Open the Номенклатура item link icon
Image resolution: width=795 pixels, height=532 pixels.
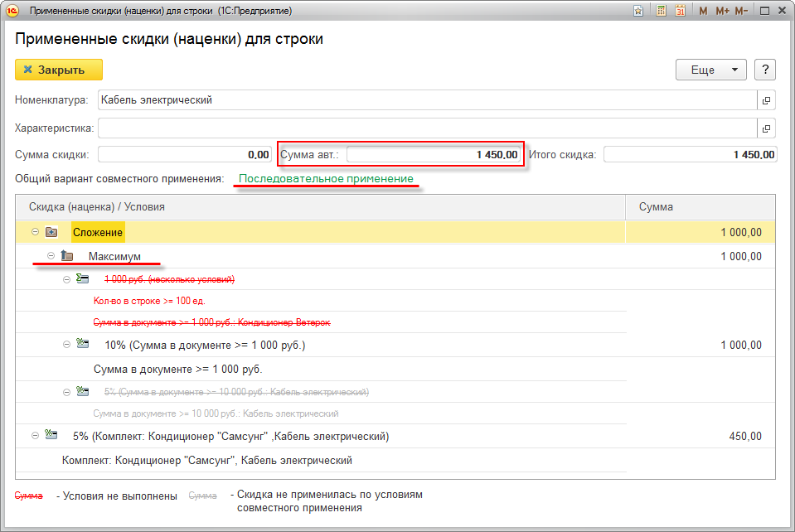pyautogui.click(x=766, y=100)
